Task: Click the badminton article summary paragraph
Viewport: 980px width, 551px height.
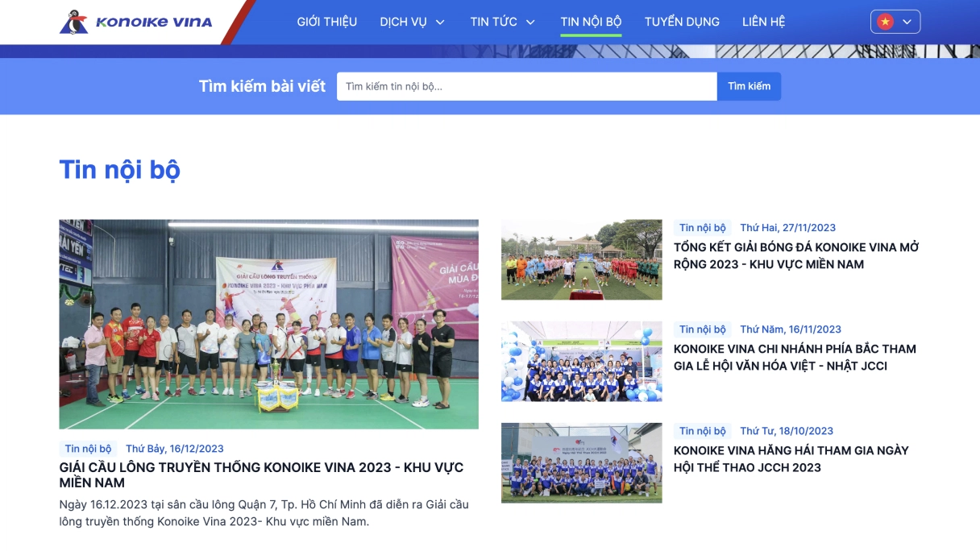Action: click(264, 513)
